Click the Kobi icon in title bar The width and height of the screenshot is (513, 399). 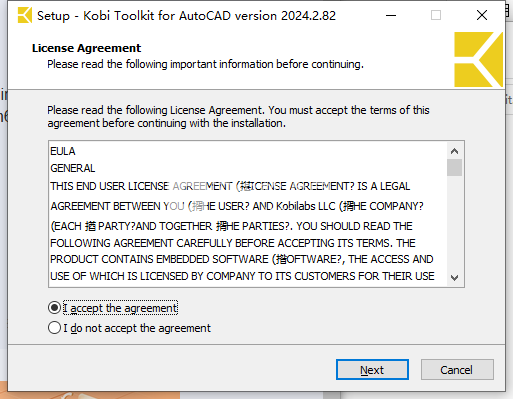25,15
